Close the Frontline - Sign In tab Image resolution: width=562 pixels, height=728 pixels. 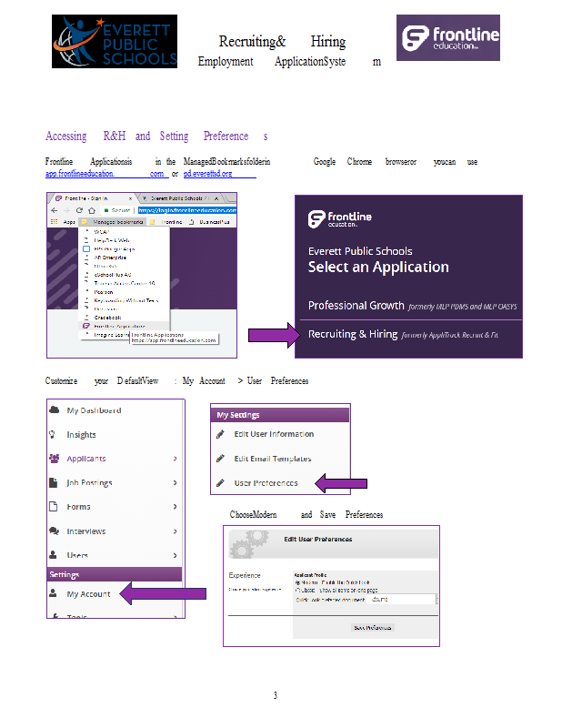(130, 198)
